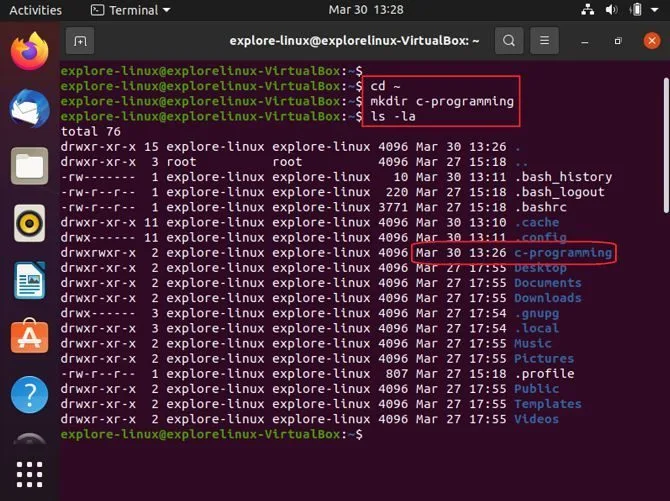670x501 pixels.
Task: Click the .bash_history file name
Action: pyautogui.click(x=563, y=177)
